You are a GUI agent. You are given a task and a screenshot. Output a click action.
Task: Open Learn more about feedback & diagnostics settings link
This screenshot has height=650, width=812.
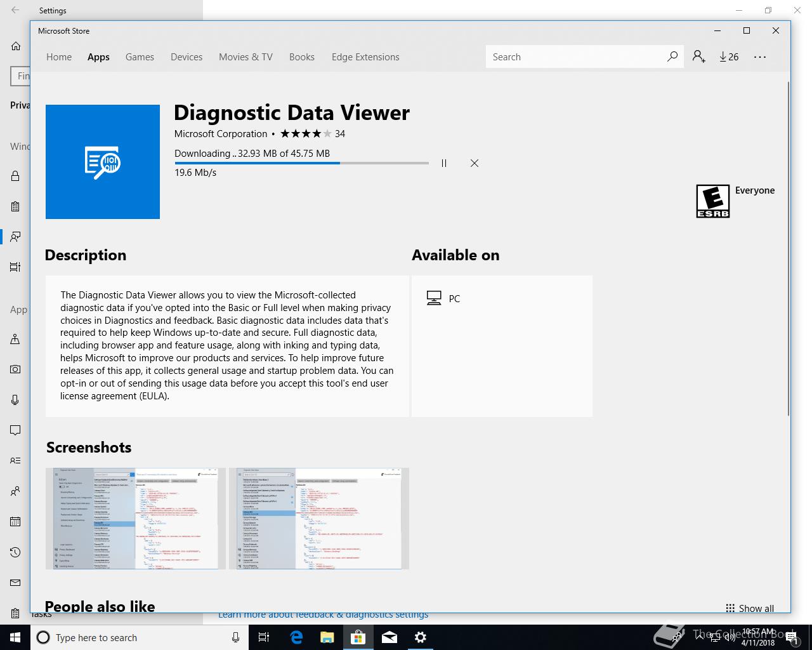pyautogui.click(x=323, y=615)
